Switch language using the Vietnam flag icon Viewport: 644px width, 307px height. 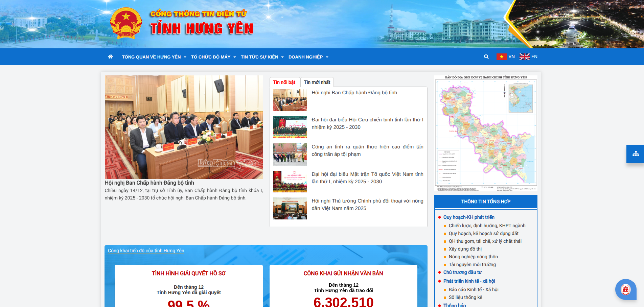(501, 57)
